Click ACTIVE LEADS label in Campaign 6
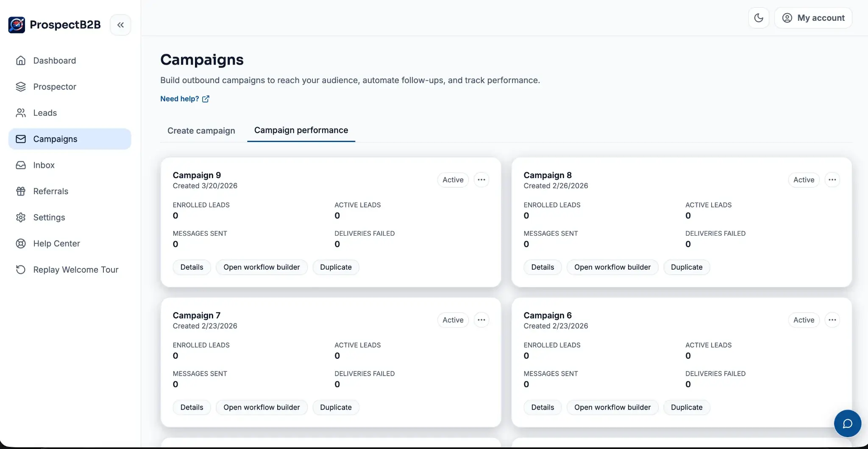The height and width of the screenshot is (449, 868). click(709, 345)
